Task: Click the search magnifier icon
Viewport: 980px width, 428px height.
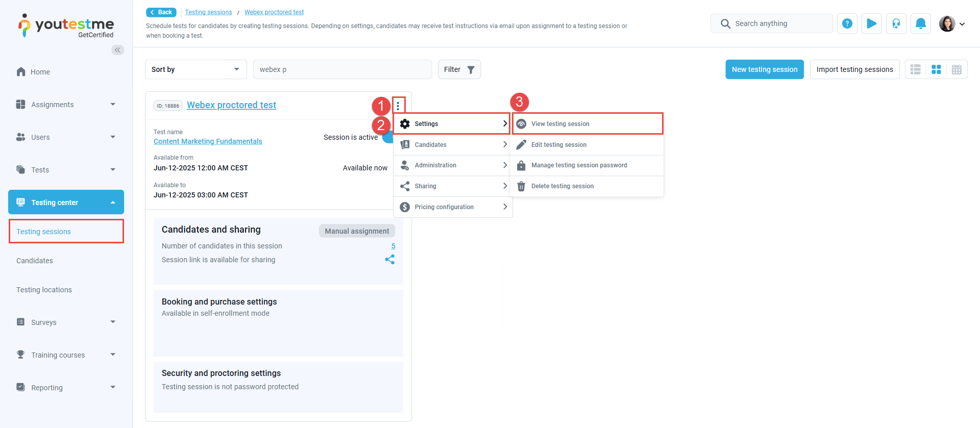Action: pos(725,23)
